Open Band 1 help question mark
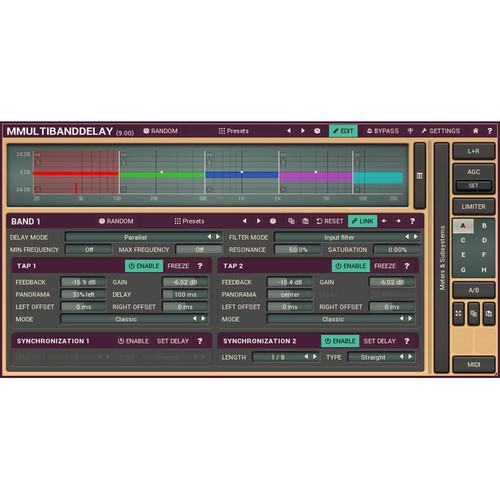 pyautogui.click(x=412, y=221)
